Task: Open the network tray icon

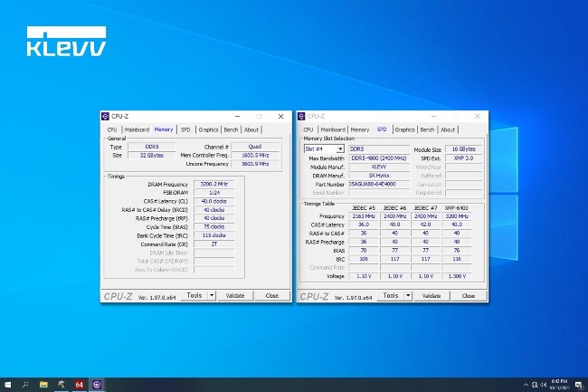Action: coord(535,385)
